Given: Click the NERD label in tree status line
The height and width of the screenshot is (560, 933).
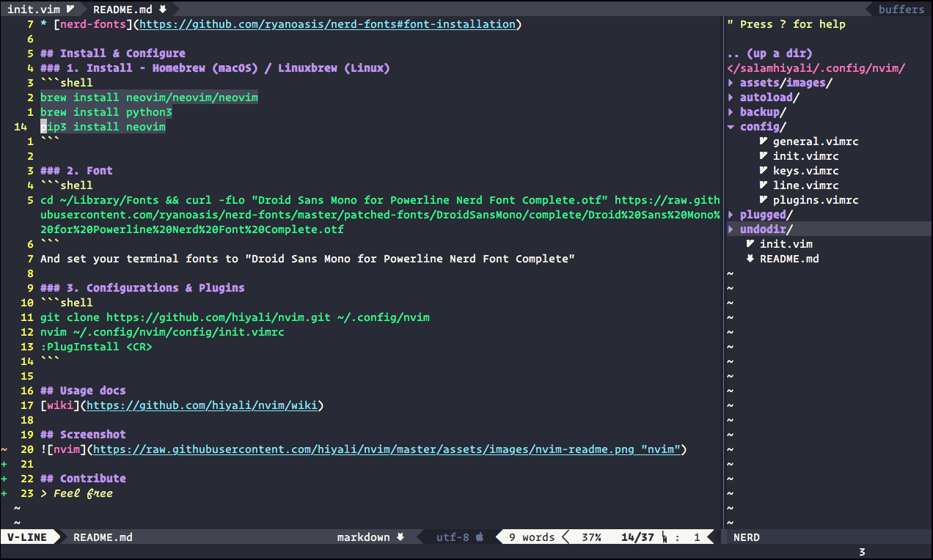Looking at the screenshot, I should (x=747, y=537).
